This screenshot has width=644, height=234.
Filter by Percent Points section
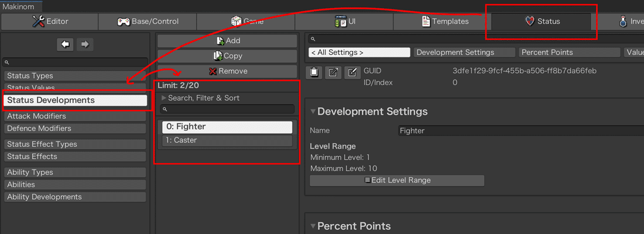click(x=569, y=53)
